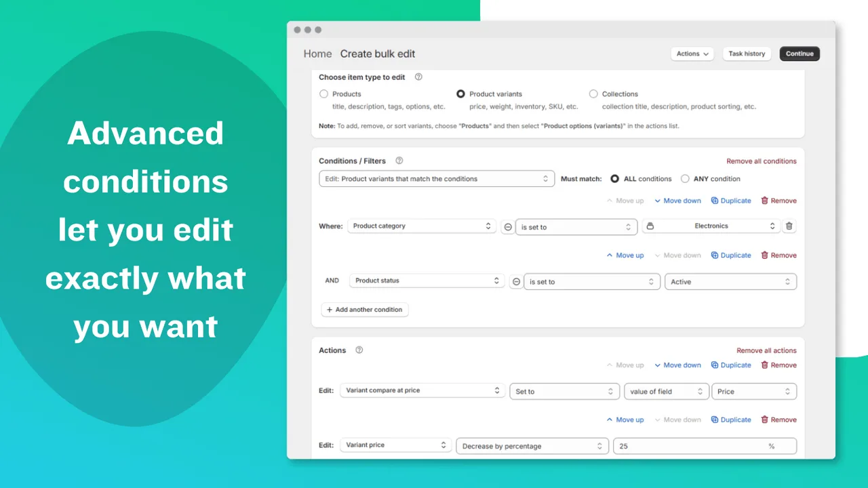Duplicate the Variant compare at price action

[x=731, y=365]
